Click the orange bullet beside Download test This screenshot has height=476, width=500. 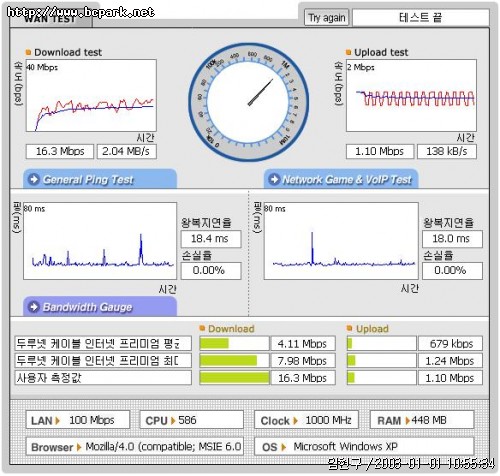pyautogui.click(x=28, y=52)
